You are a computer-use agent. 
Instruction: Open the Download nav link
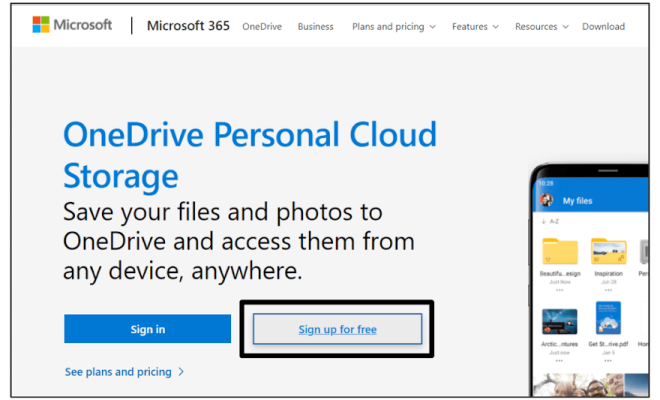603,27
